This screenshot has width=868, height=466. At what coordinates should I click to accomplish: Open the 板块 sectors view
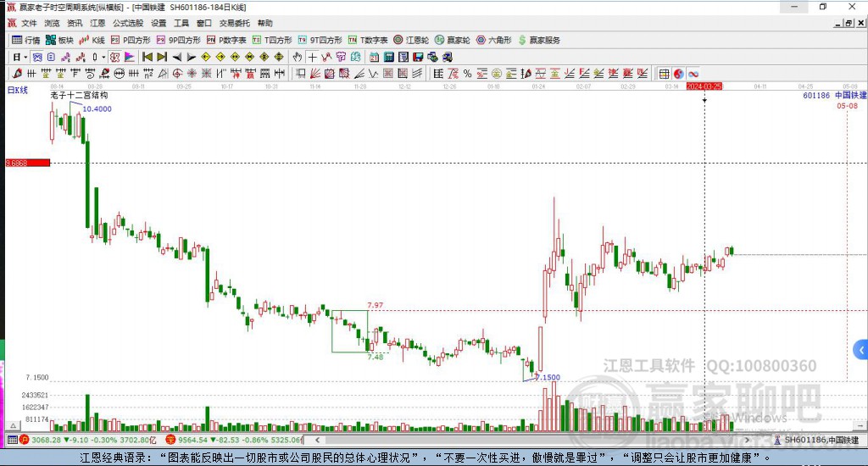[x=59, y=41]
